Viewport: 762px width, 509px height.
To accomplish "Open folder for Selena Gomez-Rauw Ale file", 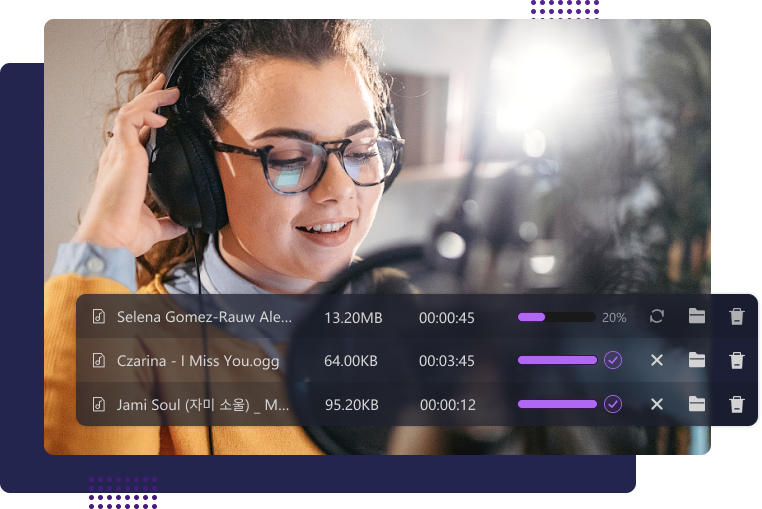I will pos(697,317).
